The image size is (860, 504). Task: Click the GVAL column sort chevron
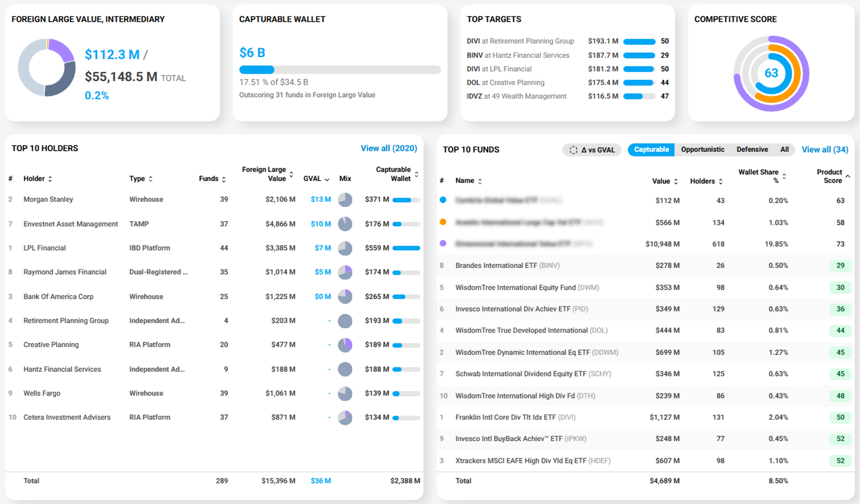[327, 179]
